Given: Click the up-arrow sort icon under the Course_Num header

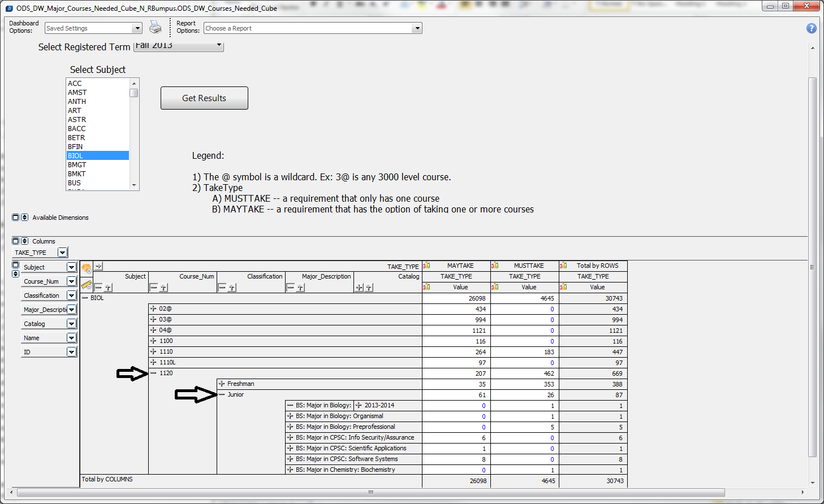Looking at the screenshot, I should 163,288.
